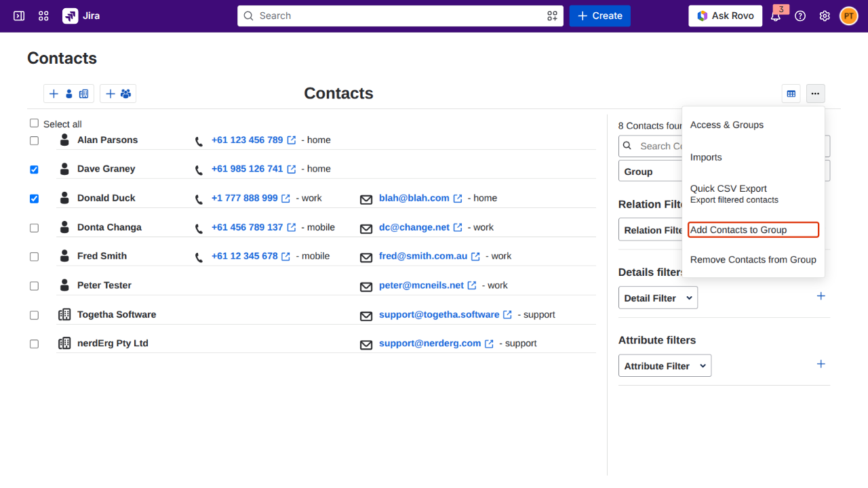Viewport: 868px width, 488px height.
Task: Check the Donta Changa checkbox
Action: click(34, 228)
